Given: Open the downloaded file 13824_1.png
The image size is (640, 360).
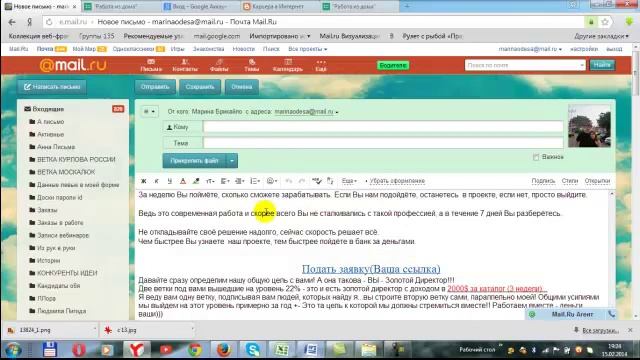Looking at the screenshot, I should click(x=49, y=330).
